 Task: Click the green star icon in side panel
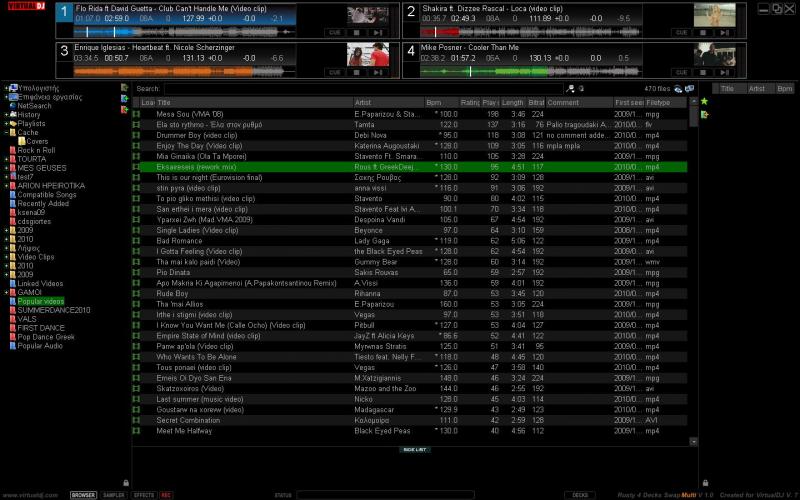pos(705,101)
